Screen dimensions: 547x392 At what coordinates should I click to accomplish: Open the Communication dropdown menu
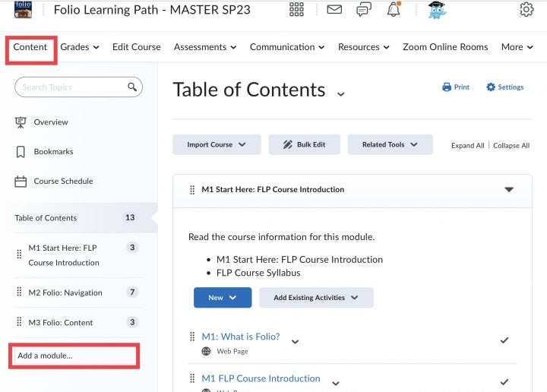pos(287,47)
